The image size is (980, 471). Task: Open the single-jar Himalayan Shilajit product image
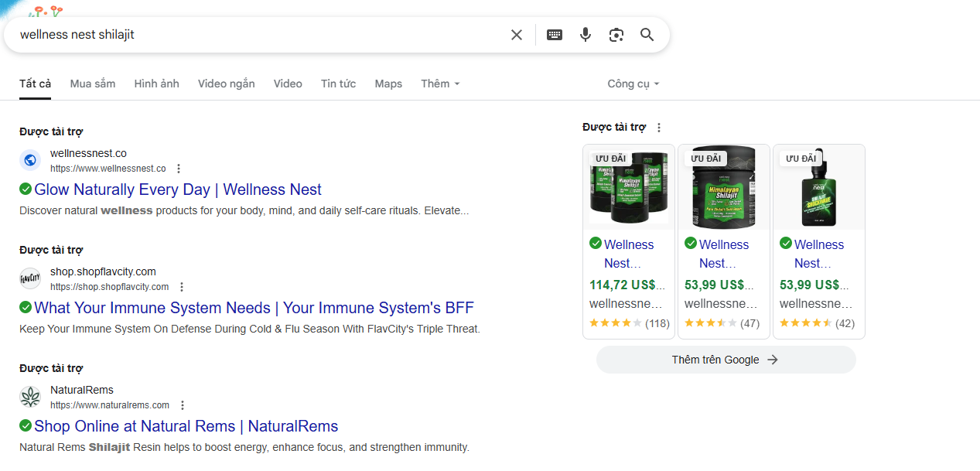click(x=724, y=186)
